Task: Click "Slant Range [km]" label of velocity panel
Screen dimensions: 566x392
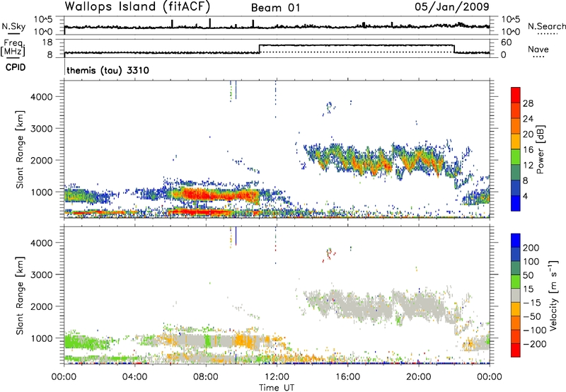Action: 20,296
